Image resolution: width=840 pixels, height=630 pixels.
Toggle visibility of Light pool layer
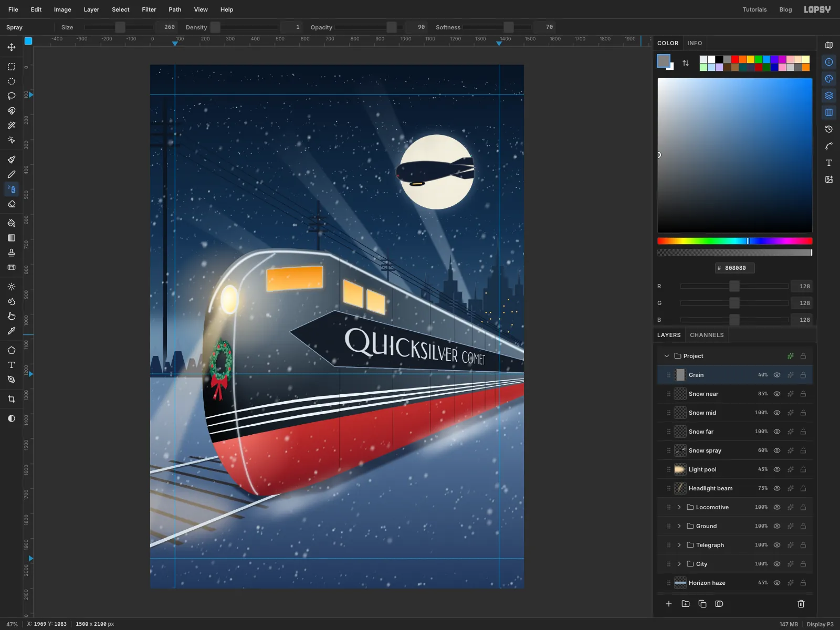tap(777, 469)
